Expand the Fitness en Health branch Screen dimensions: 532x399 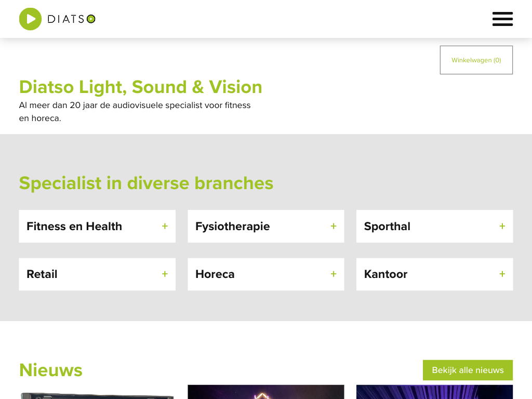[x=74, y=227]
